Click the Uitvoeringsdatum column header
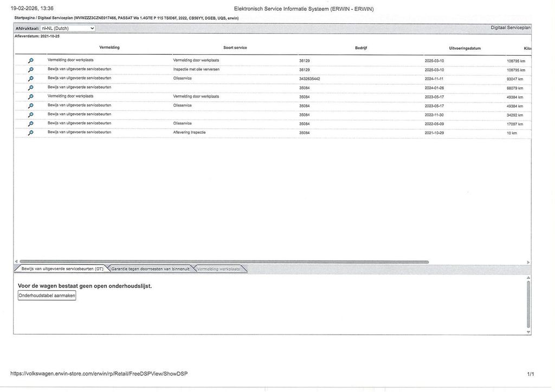555x392 pixels. point(464,48)
